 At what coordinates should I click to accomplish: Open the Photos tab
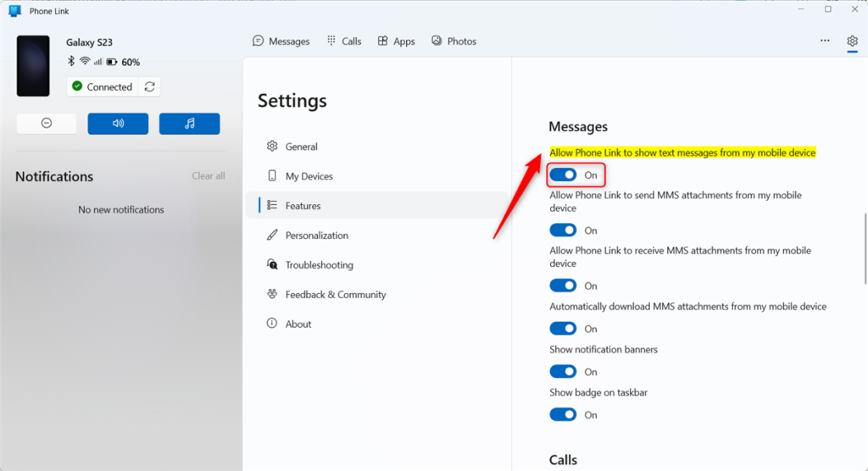click(x=454, y=42)
